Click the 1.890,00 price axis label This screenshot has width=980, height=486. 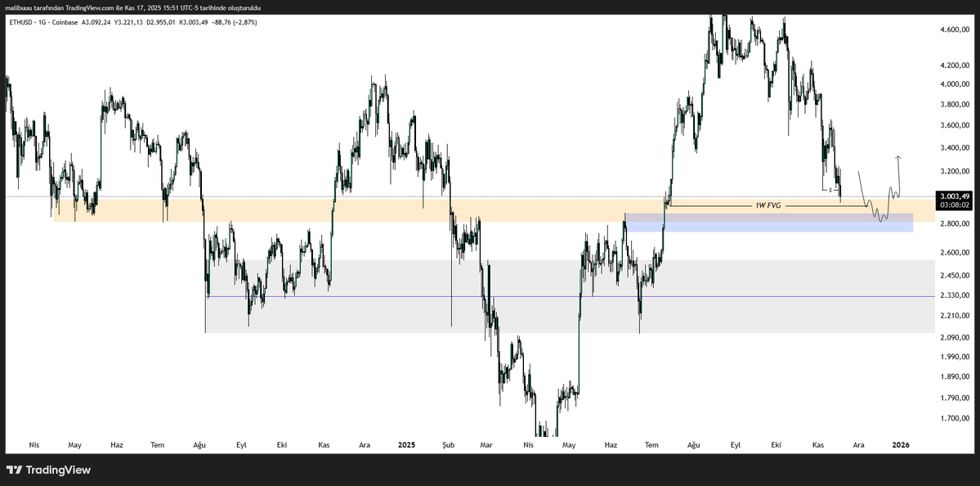click(x=954, y=377)
